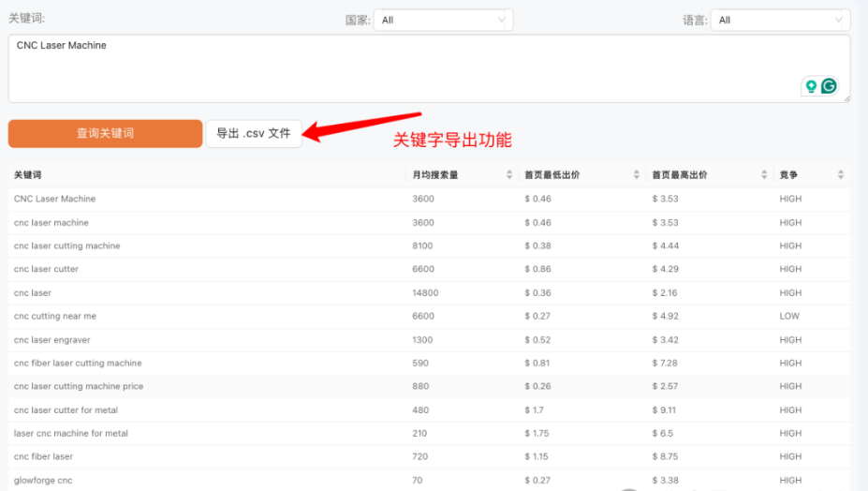Sort by 竞争 using its sort arrows
This screenshot has width=868, height=491.
click(x=840, y=175)
